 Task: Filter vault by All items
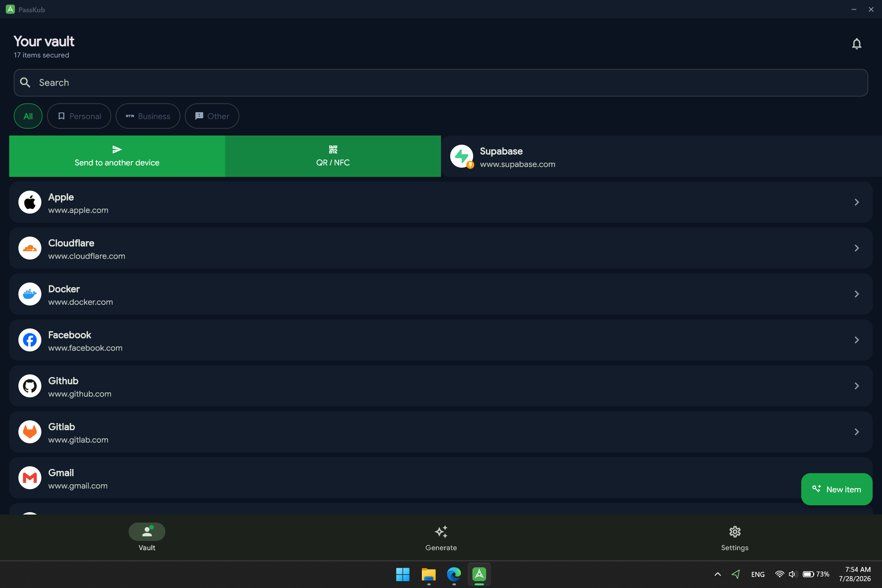(28, 116)
